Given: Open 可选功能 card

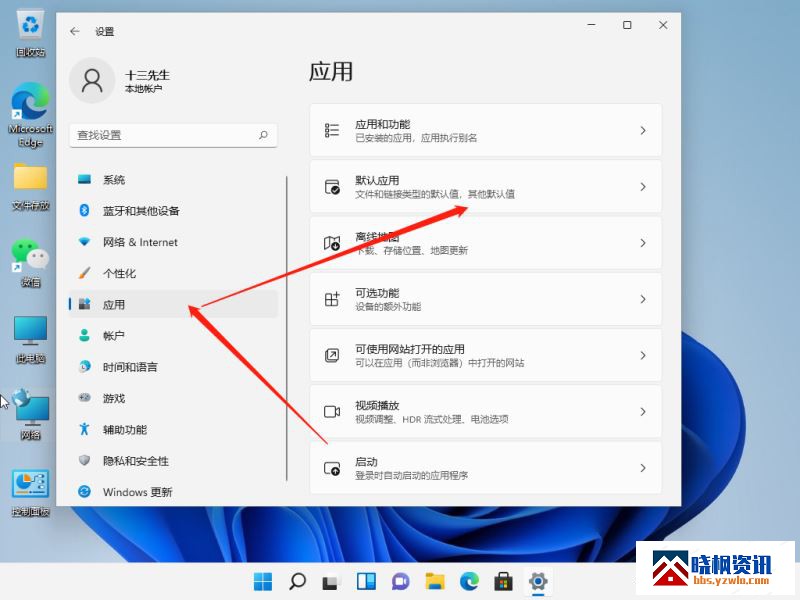Looking at the screenshot, I should (486, 299).
